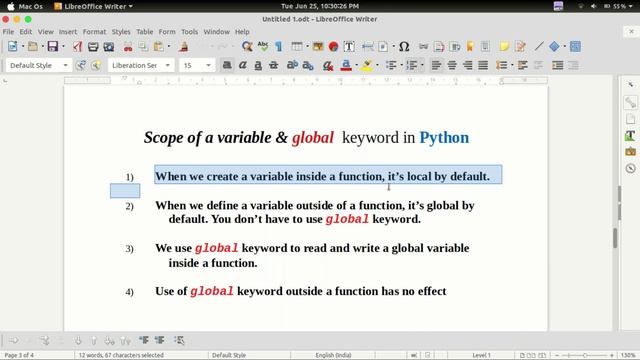This screenshot has width=640, height=360.
Task: Cut selection with scissors icon
Action: coord(128,47)
